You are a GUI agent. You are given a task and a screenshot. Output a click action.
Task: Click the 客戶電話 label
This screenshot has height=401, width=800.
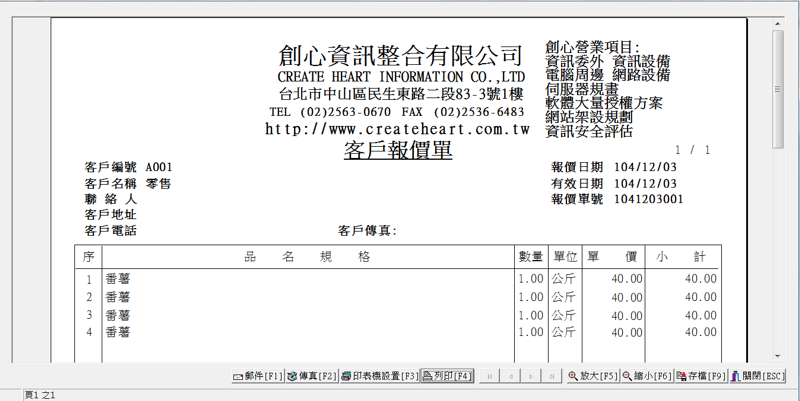111,231
